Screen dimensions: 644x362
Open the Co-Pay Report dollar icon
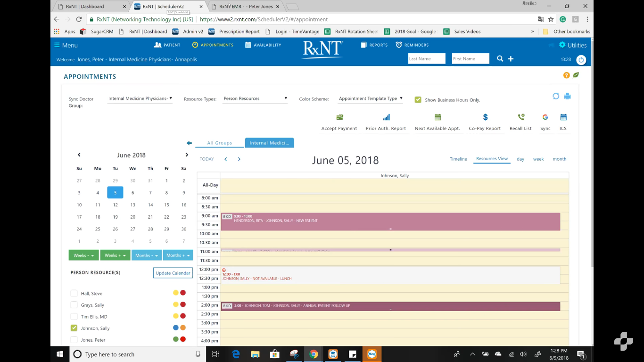click(485, 117)
